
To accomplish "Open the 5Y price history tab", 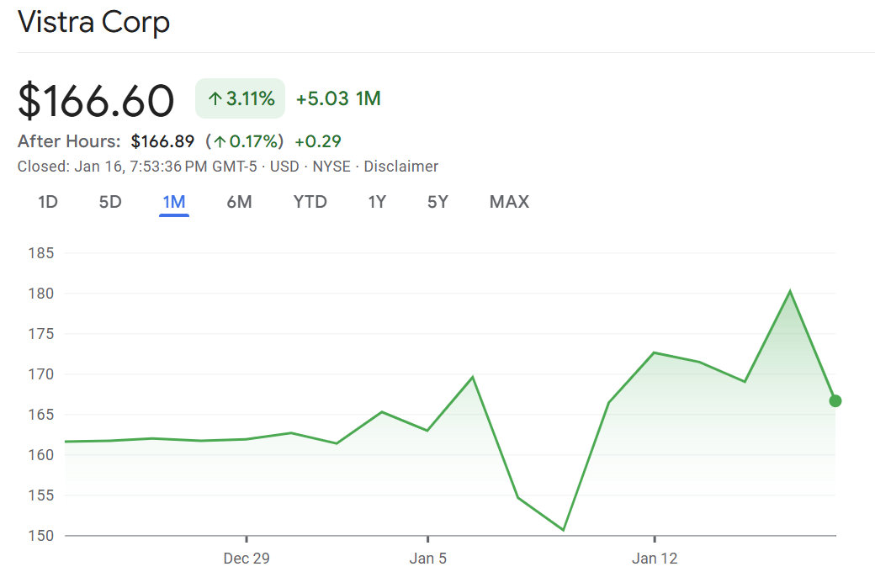I will [x=437, y=202].
